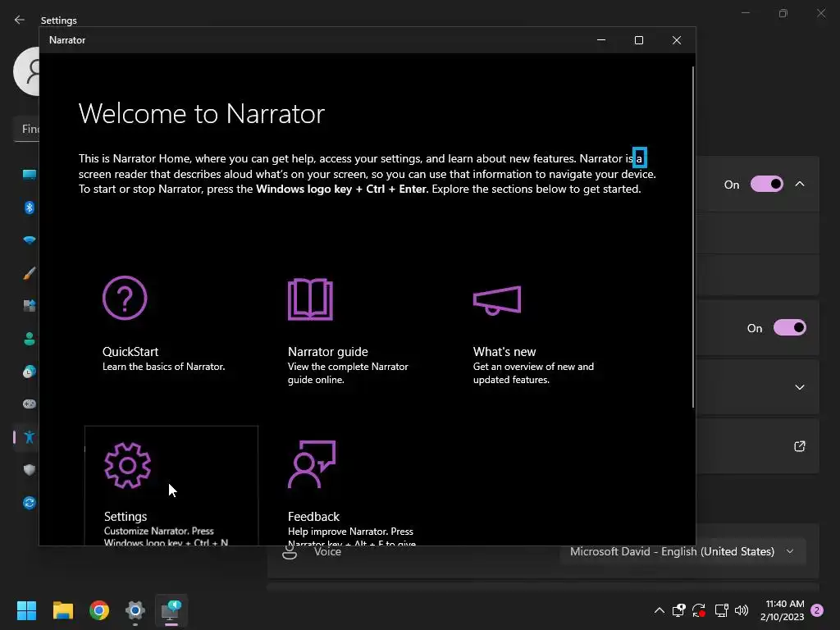Close the Narrator Home window
Screen dimensions: 840x630
[x=677, y=40]
